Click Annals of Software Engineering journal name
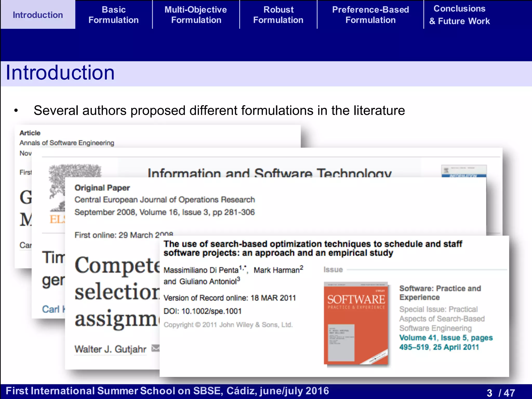 click(67, 143)
